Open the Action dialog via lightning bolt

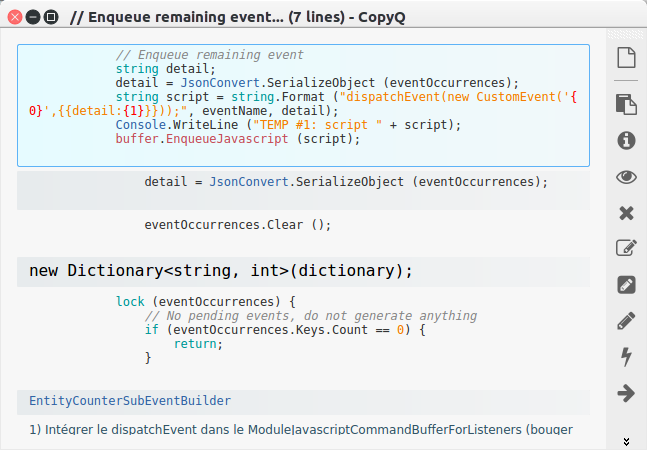[x=626, y=357]
